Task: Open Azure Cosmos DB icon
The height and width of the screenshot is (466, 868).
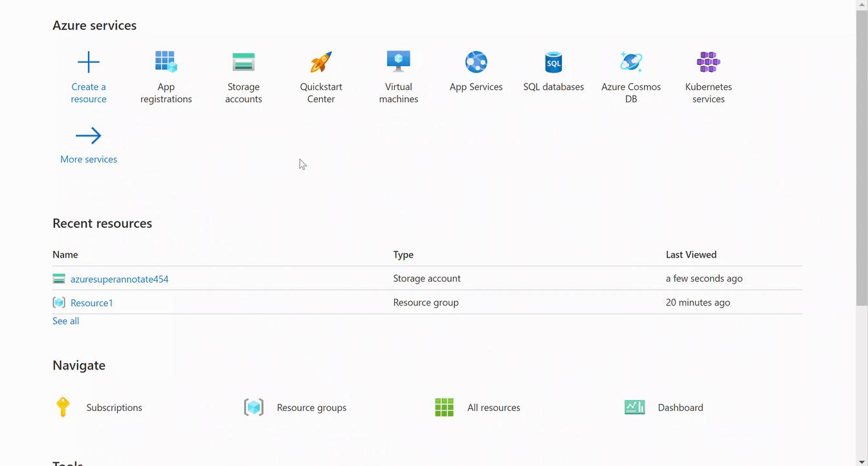Action: (x=631, y=62)
